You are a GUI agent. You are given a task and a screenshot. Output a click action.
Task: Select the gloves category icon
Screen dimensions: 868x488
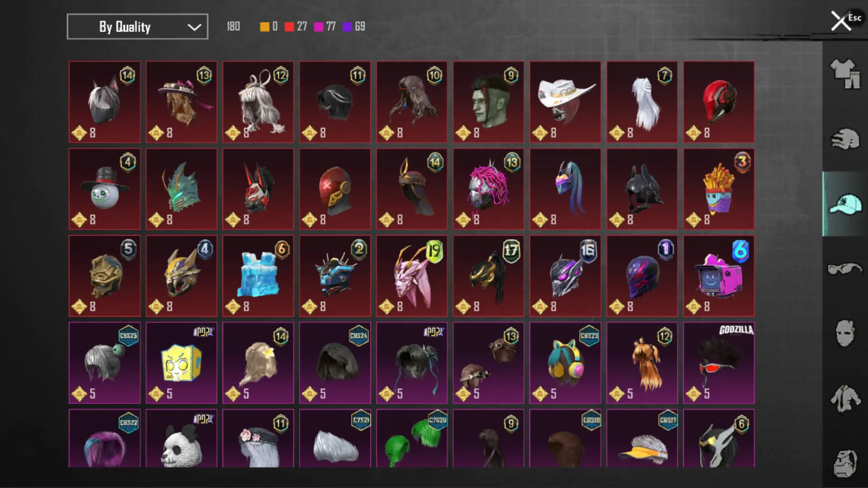pyautogui.click(x=845, y=139)
